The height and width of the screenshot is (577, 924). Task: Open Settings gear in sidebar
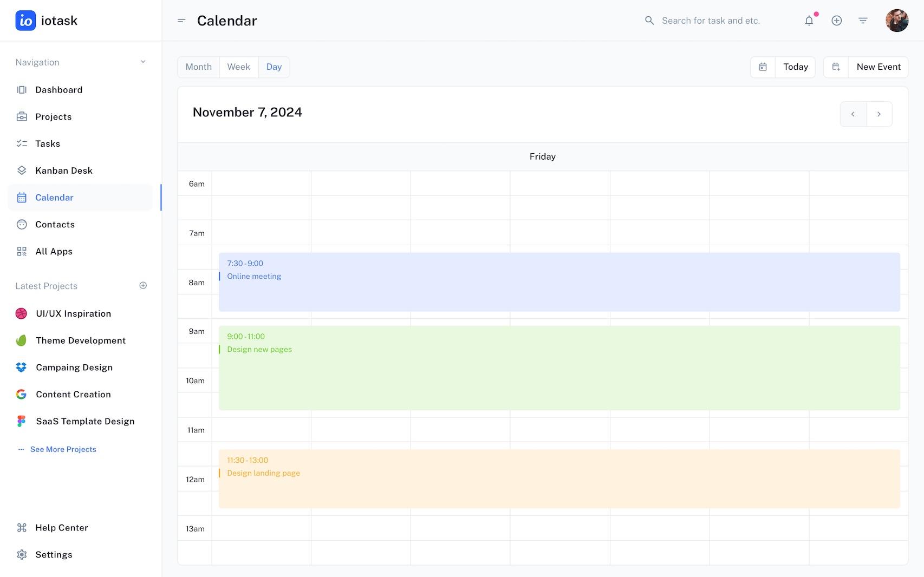coord(22,555)
